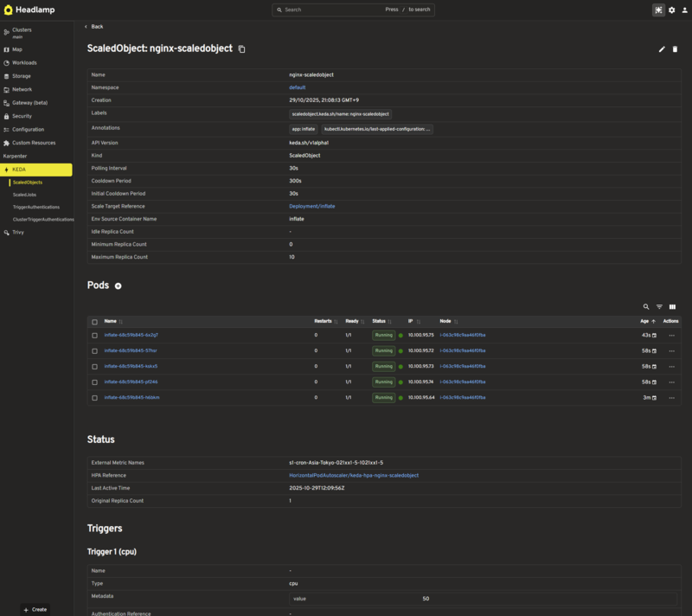Expand the truncated last-applied-configuration annotation
This screenshot has height=616, width=692.
click(377, 129)
